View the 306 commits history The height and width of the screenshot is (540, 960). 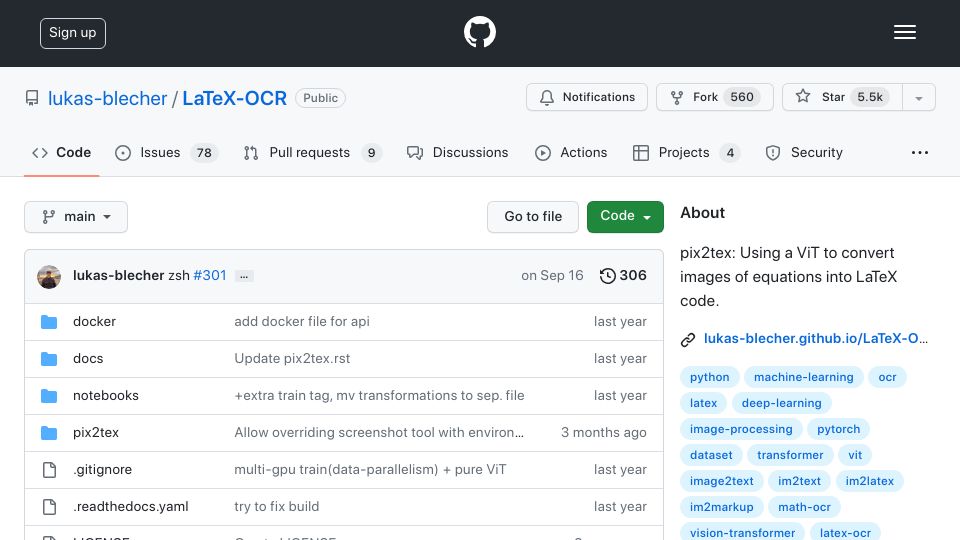point(623,276)
